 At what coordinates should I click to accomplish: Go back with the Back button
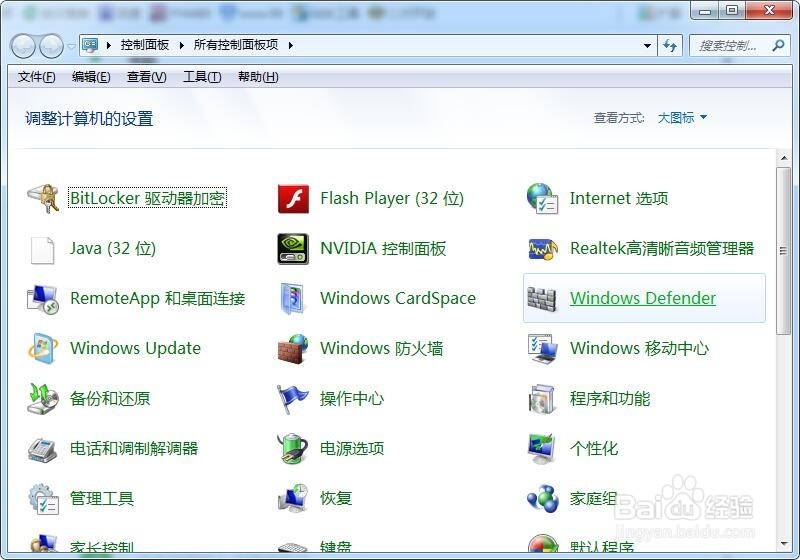pyautogui.click(x=23, y=46)
